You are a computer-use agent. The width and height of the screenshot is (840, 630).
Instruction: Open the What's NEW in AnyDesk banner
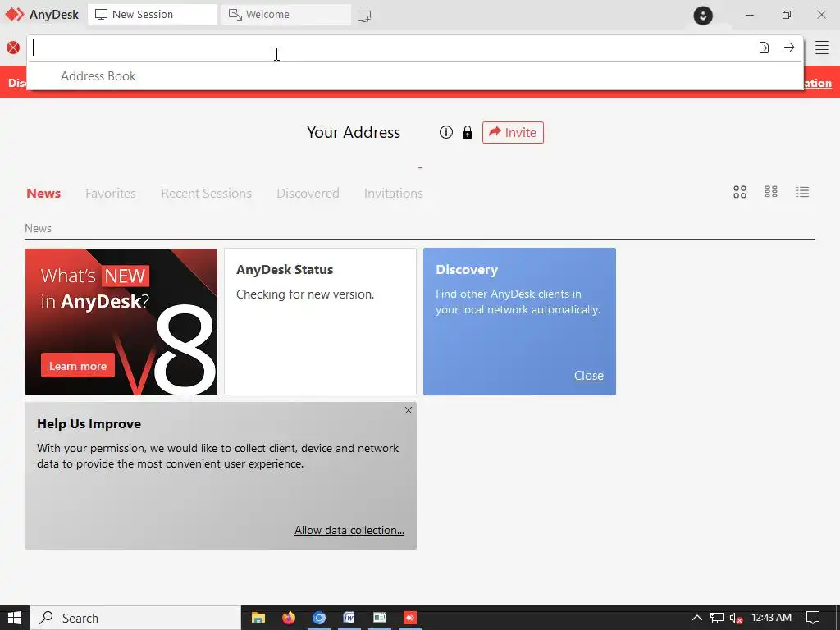(121, 322)
